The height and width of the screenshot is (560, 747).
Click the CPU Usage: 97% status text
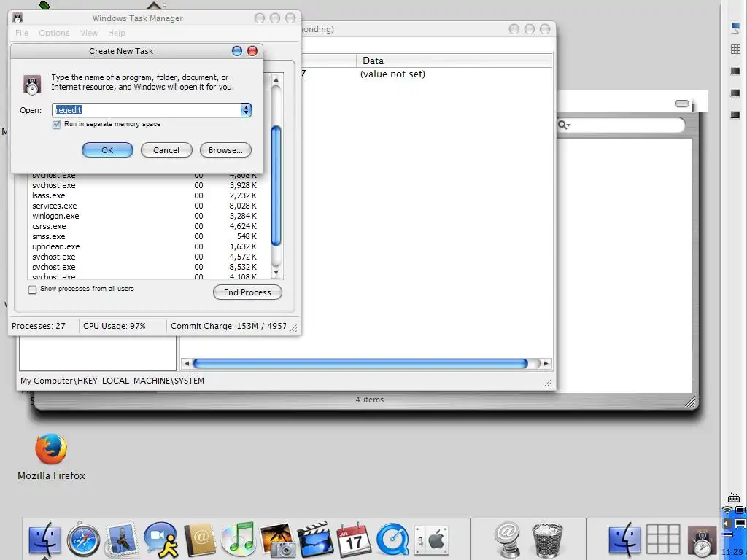pos(115,326)
